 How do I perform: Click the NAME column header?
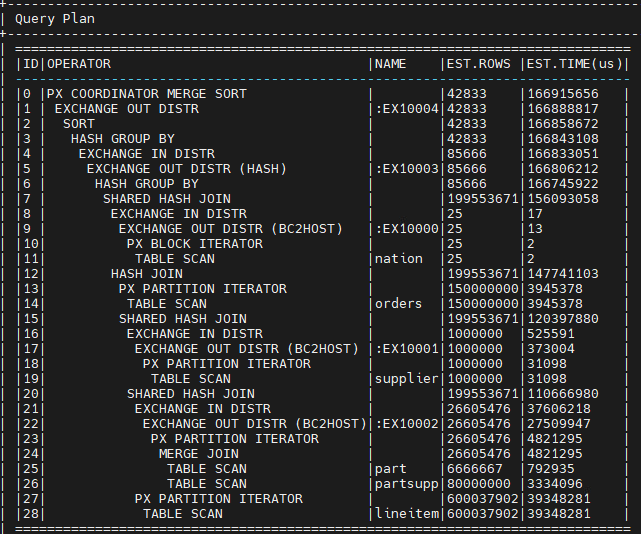390,64
